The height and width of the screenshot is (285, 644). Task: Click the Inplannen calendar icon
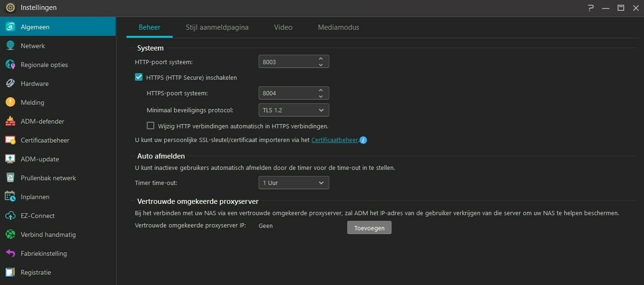[x=10, y=197]
